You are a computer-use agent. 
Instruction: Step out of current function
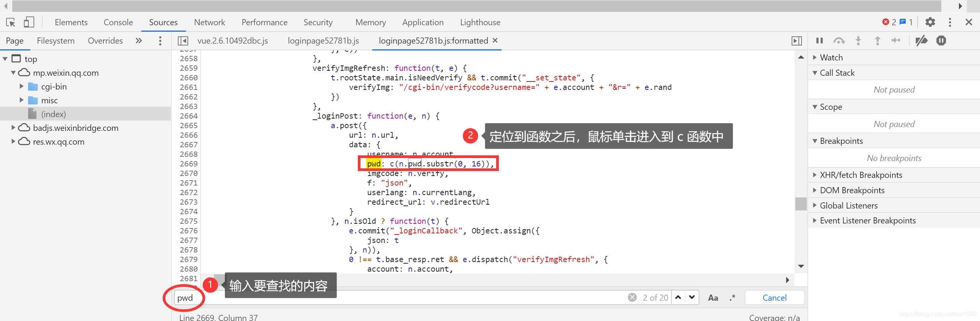click(x=877, y=41)
